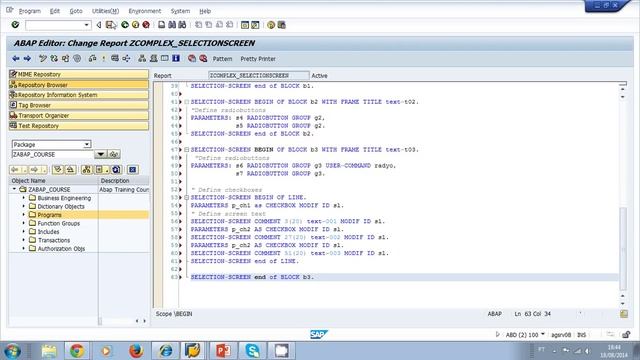Open Chrome from the Windows taskbar
This screenshot has width=640, height=360.
click(77, 351)
